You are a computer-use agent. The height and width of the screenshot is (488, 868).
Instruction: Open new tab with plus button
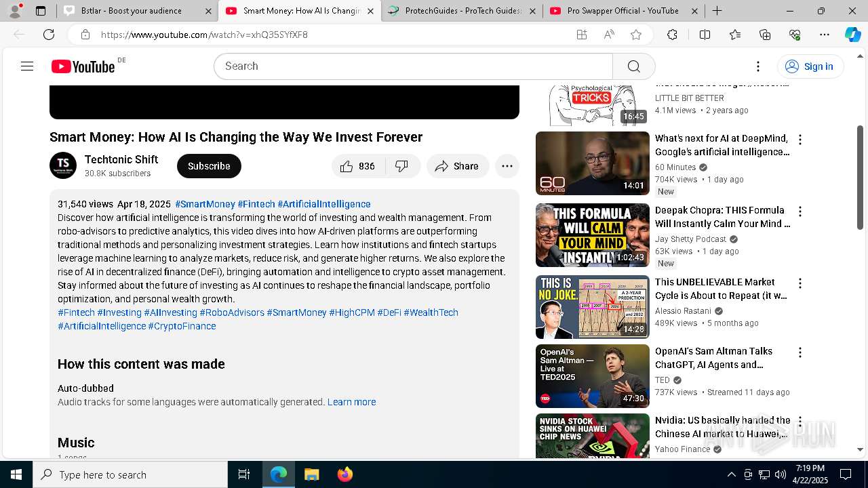pyautogui.click(x=717, y=11)
